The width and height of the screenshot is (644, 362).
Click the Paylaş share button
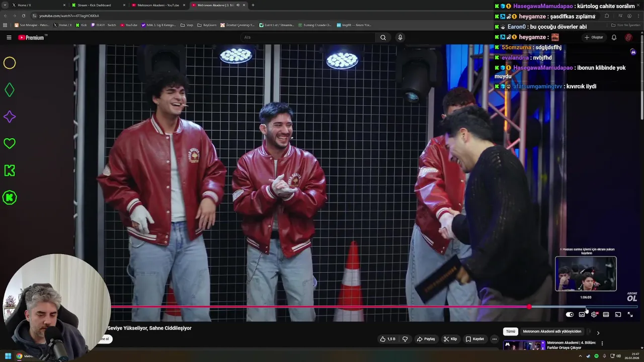[x=426, y=339]
